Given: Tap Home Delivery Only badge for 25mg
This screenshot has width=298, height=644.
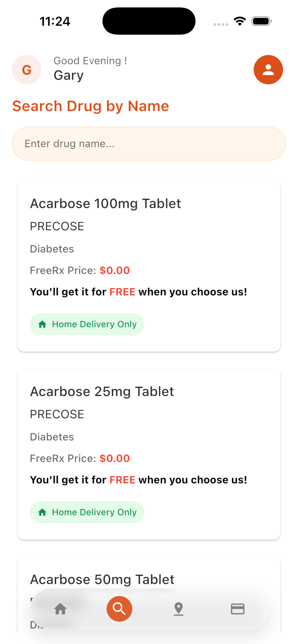Looking at the screenshot, I should (87, 512).
